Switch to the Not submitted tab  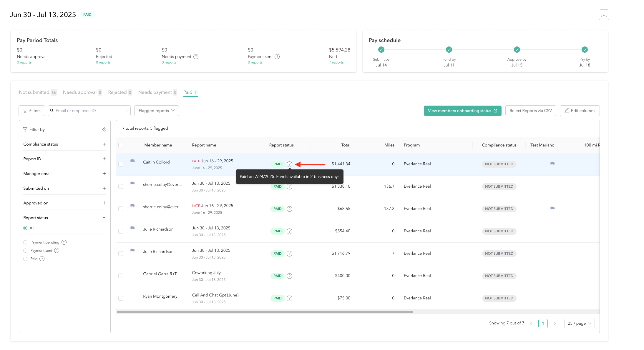(x=34, y=92)
